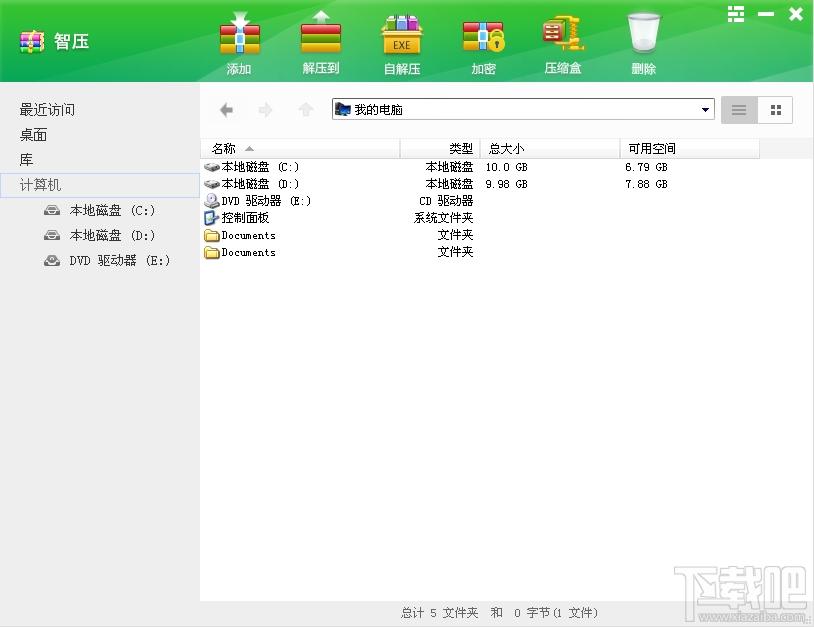This screenshot has width=814, height=627.
Task: Close the 智压 window
Action: click(796, 14)
